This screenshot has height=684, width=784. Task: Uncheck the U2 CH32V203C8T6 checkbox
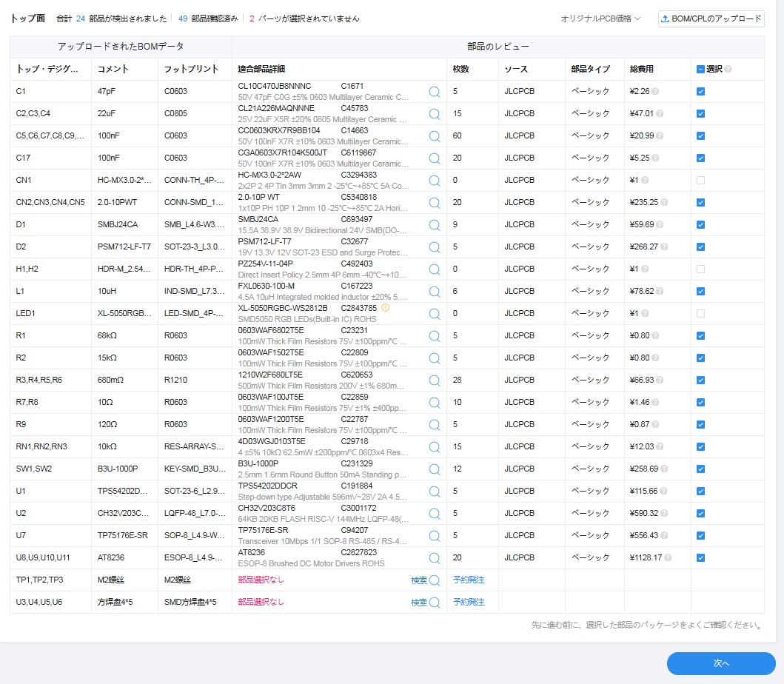[700, 514]
